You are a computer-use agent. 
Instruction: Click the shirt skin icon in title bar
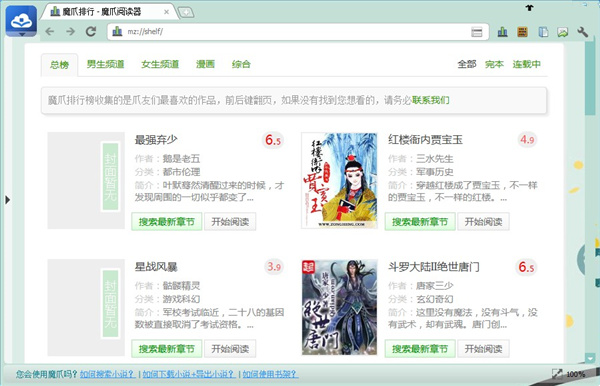pos(529,7)
